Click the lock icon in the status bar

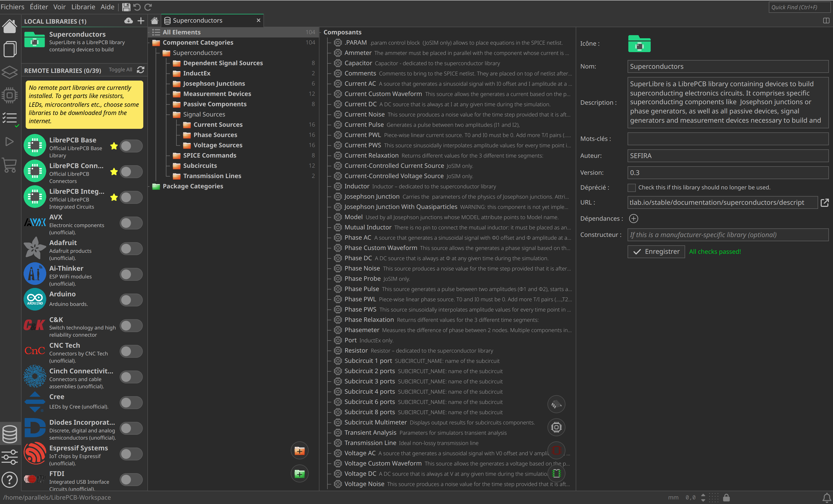(x=726, y=498)
